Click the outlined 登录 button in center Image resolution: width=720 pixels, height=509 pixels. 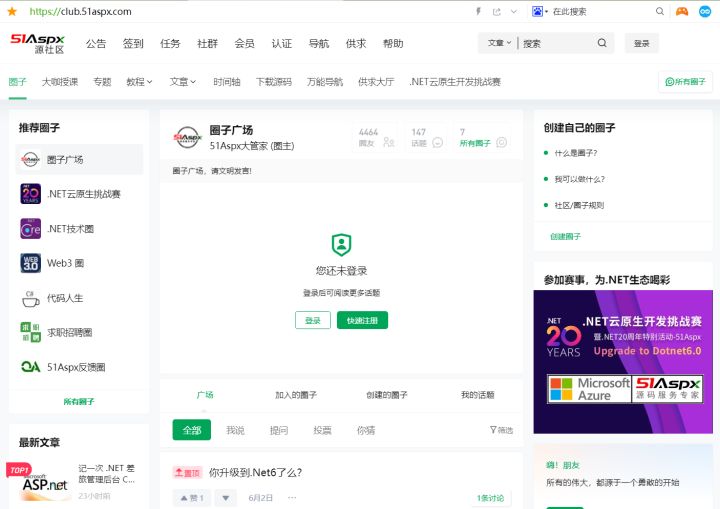[x=313, y=320]
